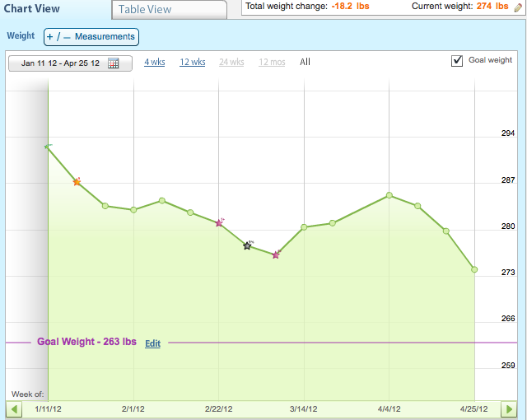Show the last 4 wks range
Viewport: 527px width, 420px height.
click(x=155, y=62)
